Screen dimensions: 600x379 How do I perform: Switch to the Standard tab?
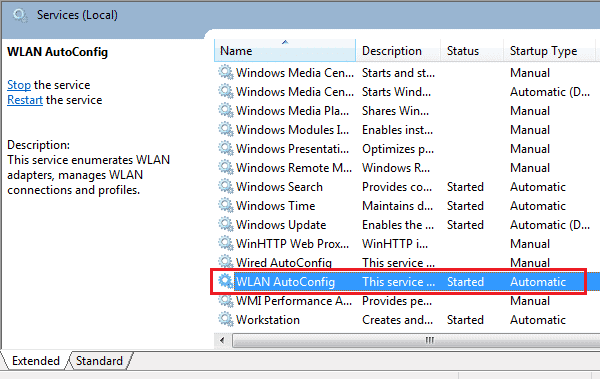pos(99,361)
